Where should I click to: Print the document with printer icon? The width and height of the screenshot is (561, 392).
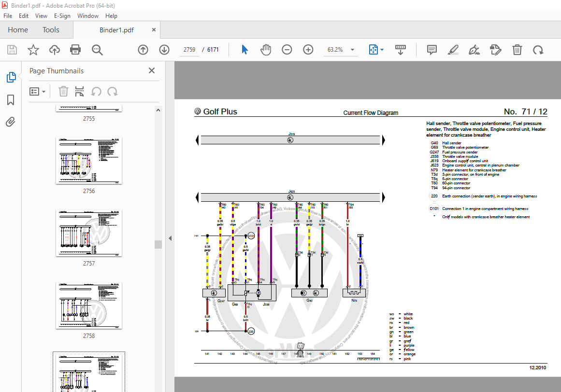pyautogui.click(x=75, y=50)
